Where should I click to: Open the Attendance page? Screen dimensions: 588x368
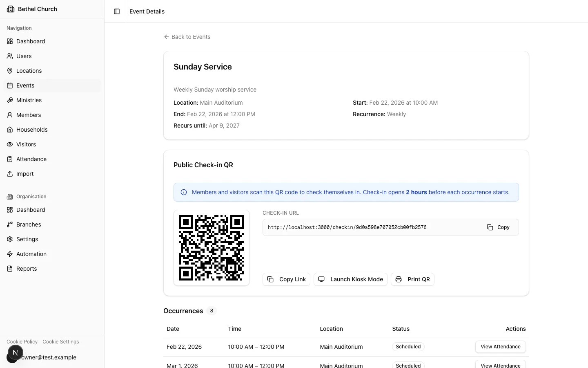52,159
